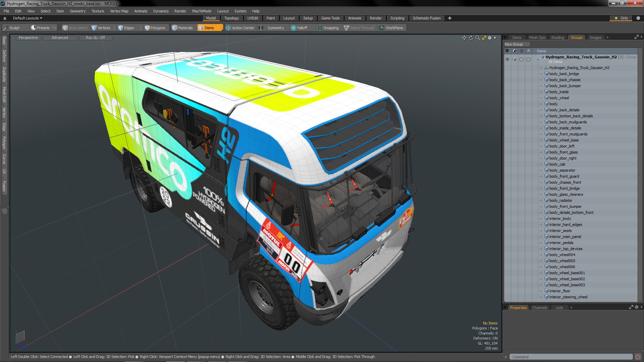Screen dimensions: 644x362
Task: Open the Advanced shading dropdown
Action: 60,38
